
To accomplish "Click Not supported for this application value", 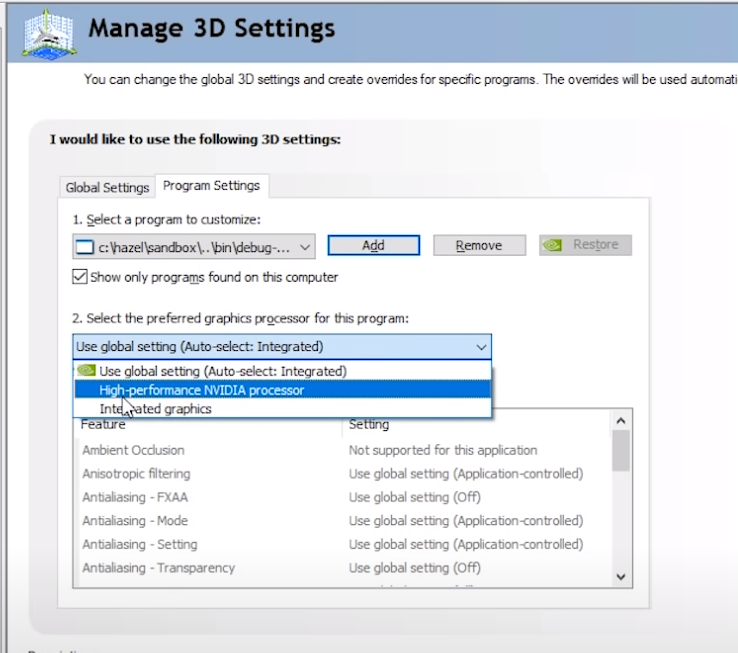I will (x=443, y=450).
